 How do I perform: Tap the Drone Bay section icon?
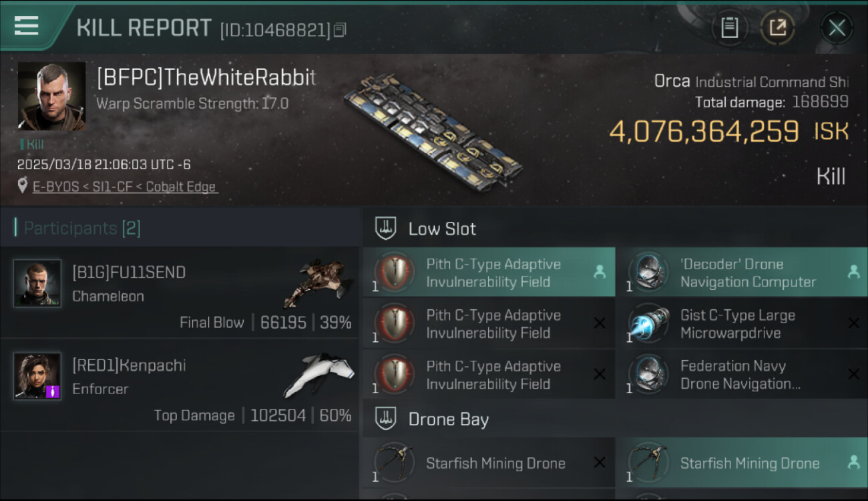pos(385,420)
